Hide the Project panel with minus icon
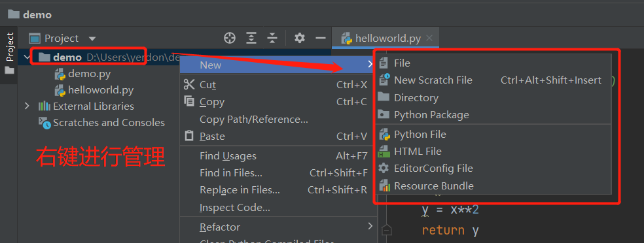Screen dimensions: 644x243 [x=321, y=38]
